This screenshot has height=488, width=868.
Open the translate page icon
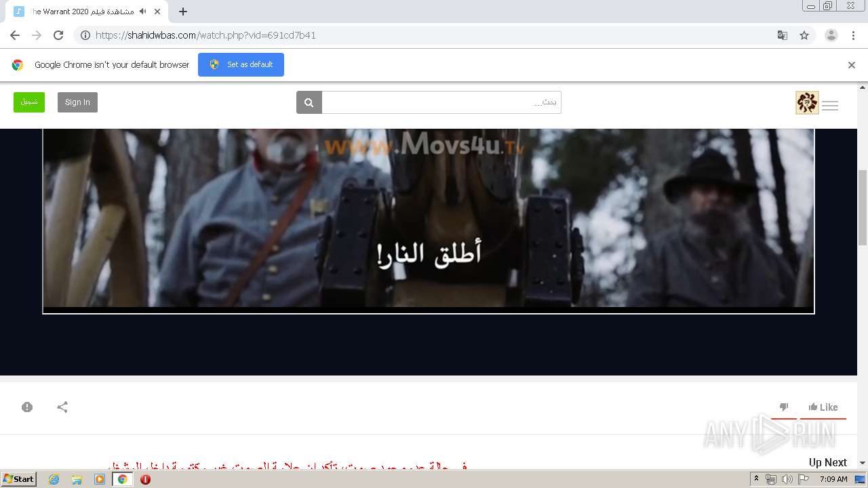[x=782, y=35]
